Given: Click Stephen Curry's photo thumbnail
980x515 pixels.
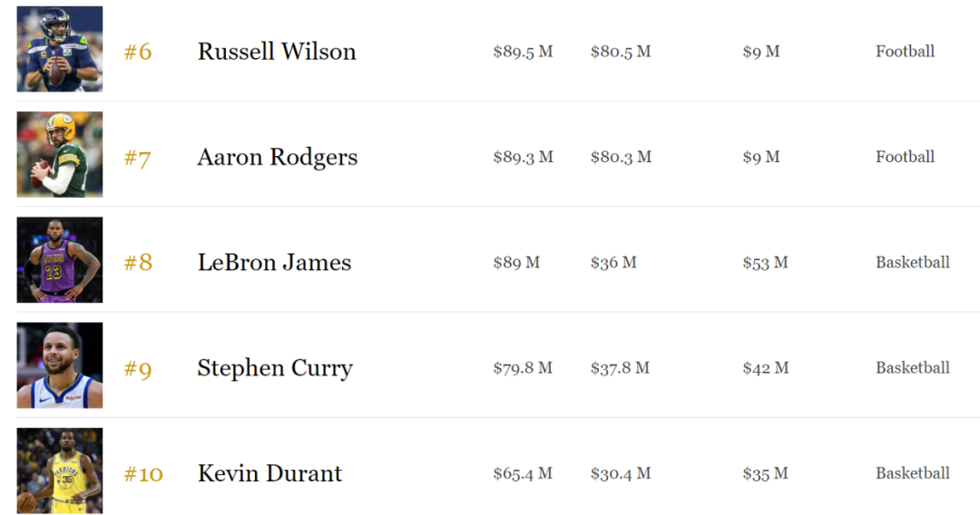Looking at the screenshot, I should [60, 365].
